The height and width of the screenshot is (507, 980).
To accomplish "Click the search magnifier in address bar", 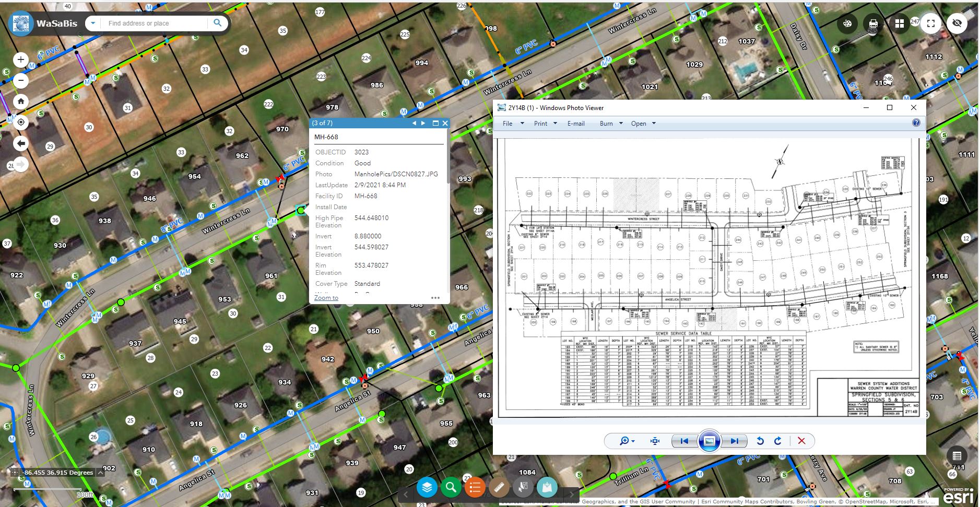I will 218,23.
